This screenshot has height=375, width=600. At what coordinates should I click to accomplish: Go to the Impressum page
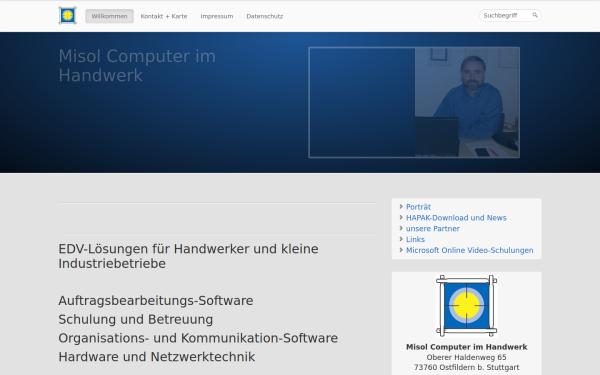pyautogui.click(x=217, y=16)
